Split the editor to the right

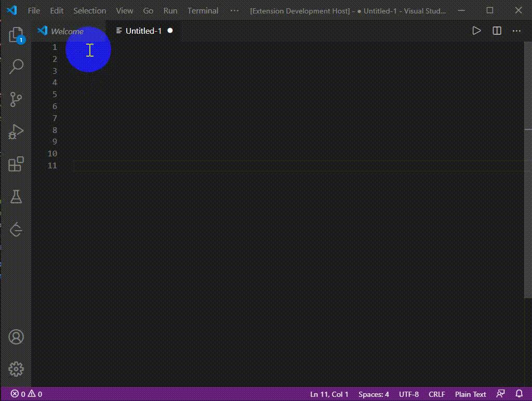496,31
